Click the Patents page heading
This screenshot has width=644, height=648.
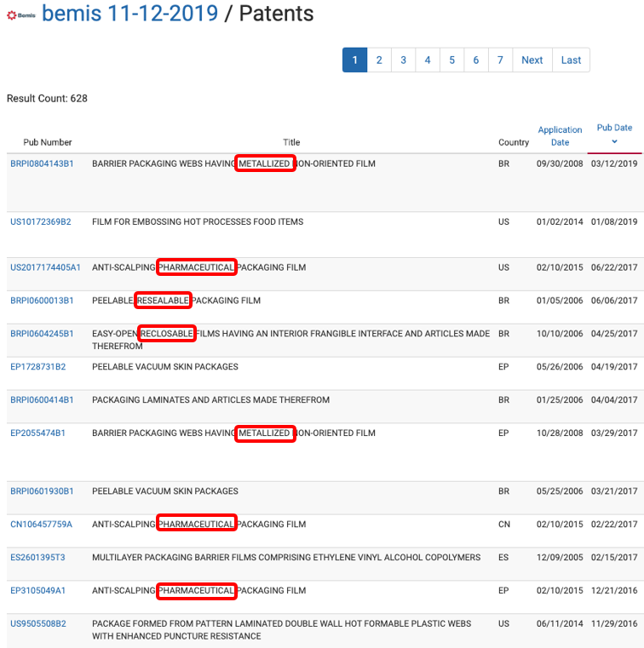tap(276, 14)
